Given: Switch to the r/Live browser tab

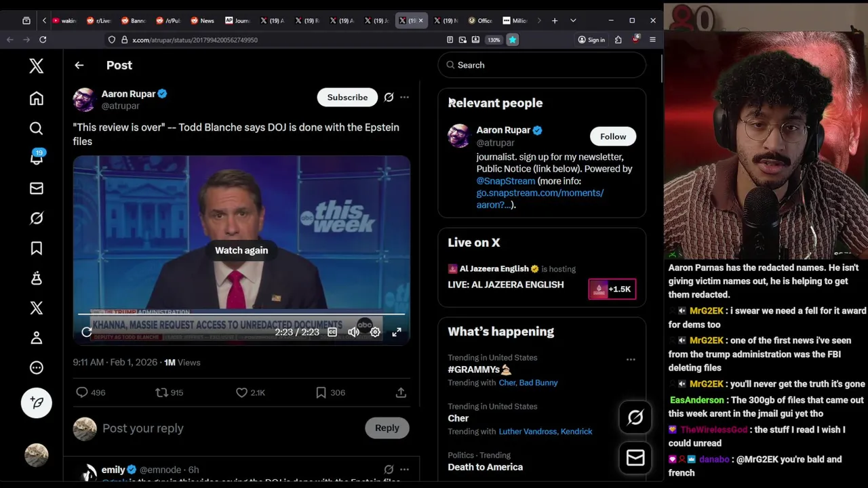Looking at the screenshot, I should click(x=99, y=21).
